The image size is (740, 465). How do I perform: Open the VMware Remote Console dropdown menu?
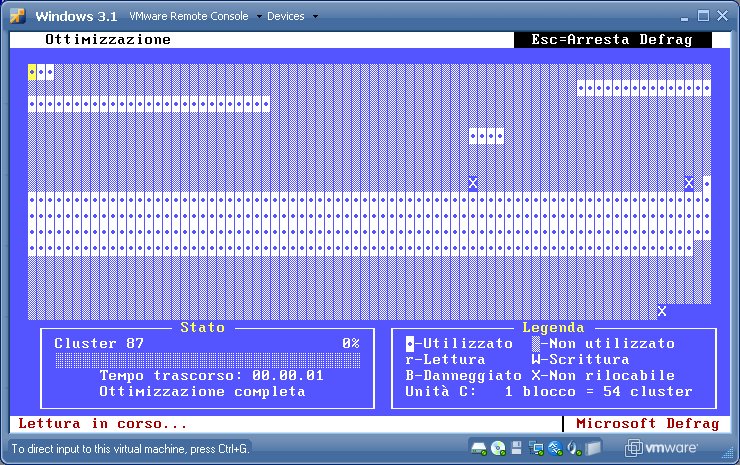point(196,17)
